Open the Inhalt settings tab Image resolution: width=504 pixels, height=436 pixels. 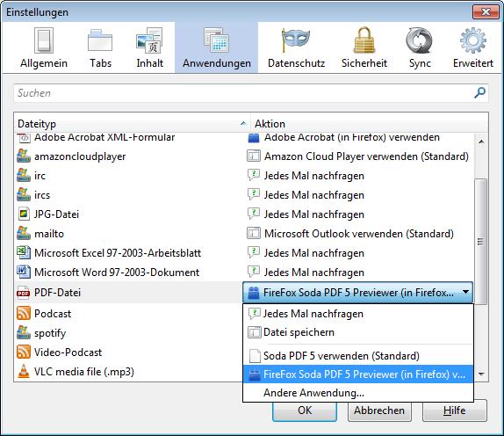click(150, 48)
